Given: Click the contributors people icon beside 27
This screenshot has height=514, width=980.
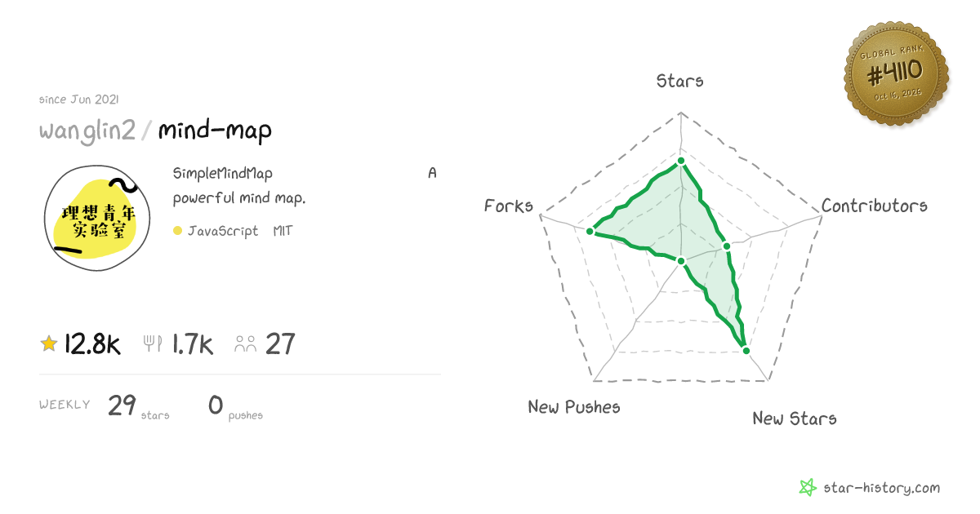Looking at the screenshot, I should (x=246, y=343).
